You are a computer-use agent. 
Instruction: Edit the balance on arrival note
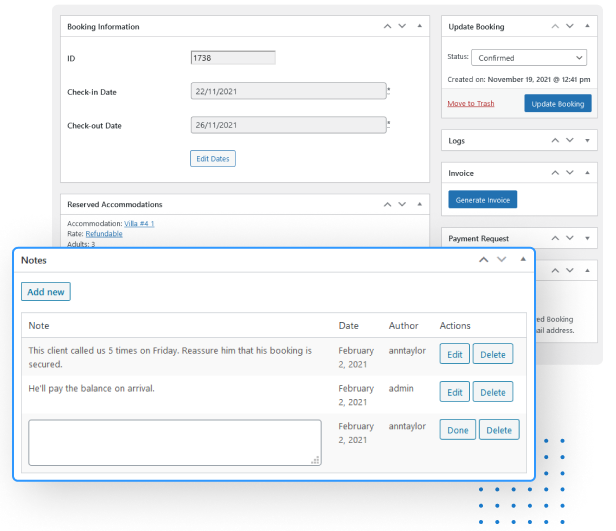click(x=455, y=392)
